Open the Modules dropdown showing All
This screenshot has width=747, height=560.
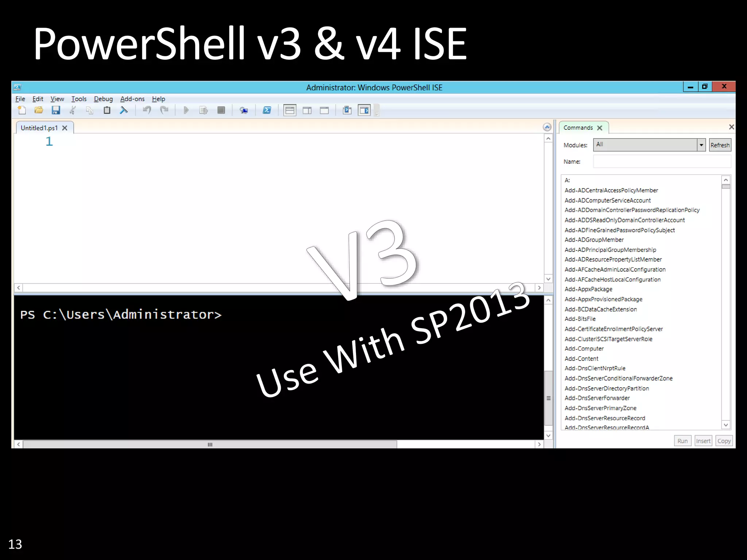coord(649,145)
